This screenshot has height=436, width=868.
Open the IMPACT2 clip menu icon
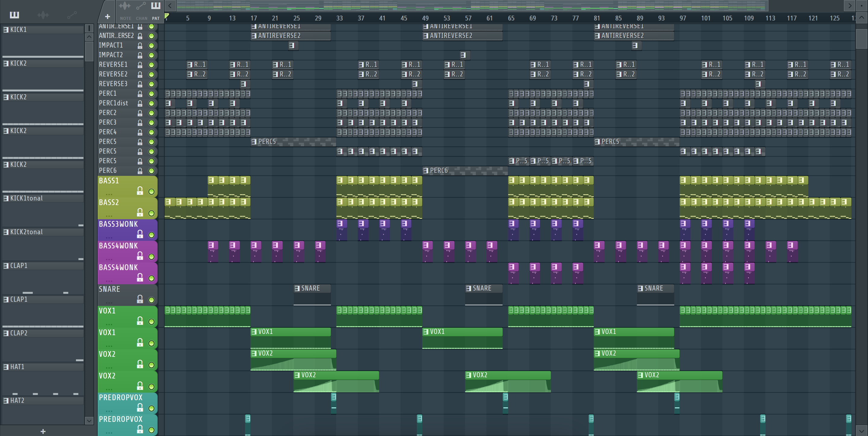coord(463,55)
